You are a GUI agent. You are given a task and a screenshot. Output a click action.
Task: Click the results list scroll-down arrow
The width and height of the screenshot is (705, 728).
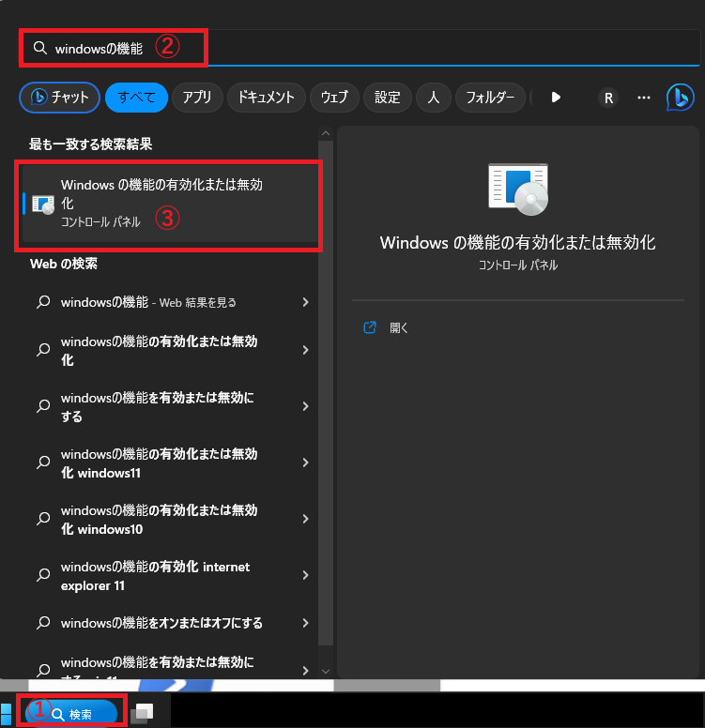[326, 672]
